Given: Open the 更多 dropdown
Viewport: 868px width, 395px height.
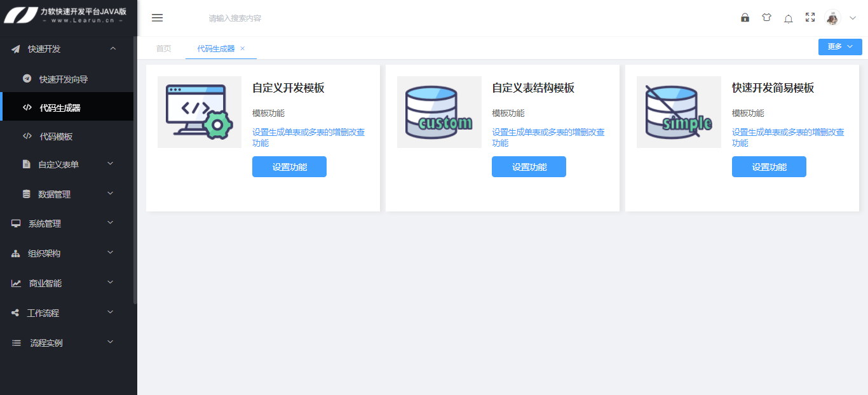Looking at the screenshot, I should pyautogui.click(x=839, y=46).
